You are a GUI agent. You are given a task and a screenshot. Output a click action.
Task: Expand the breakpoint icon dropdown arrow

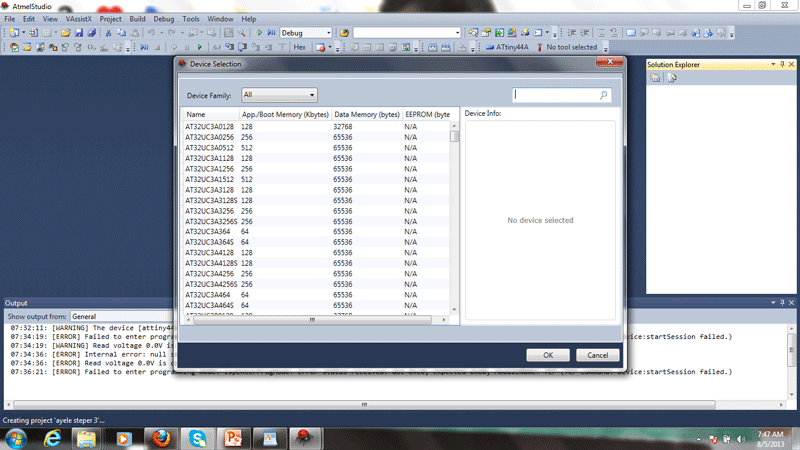click(x=330, y=47)
